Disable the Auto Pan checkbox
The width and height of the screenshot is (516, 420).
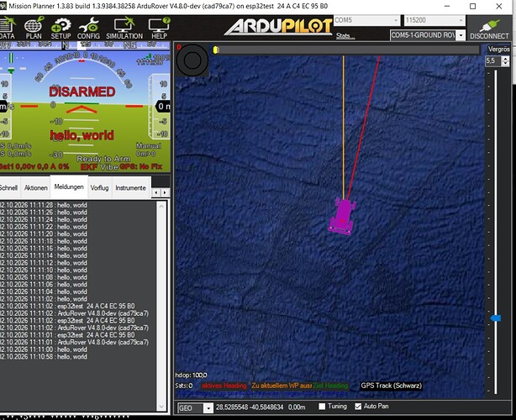[358, 407]
